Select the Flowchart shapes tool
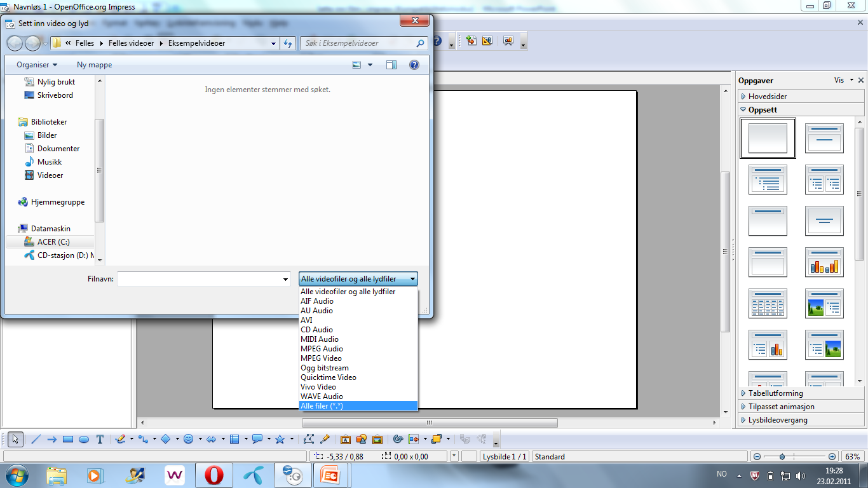Image resolution: width=868 pixels, height=488 pixels. pyautogui.click(x=234, y=439)
